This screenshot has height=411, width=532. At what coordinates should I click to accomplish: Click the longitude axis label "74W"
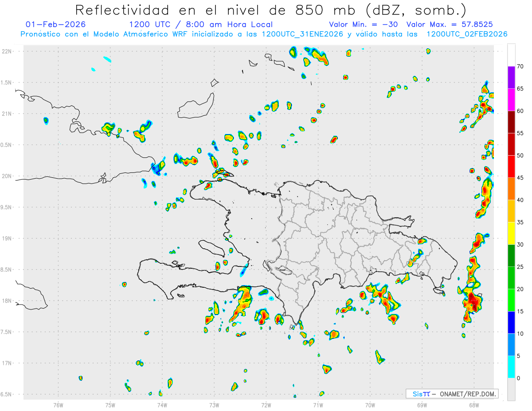click(x=162, y=405)
